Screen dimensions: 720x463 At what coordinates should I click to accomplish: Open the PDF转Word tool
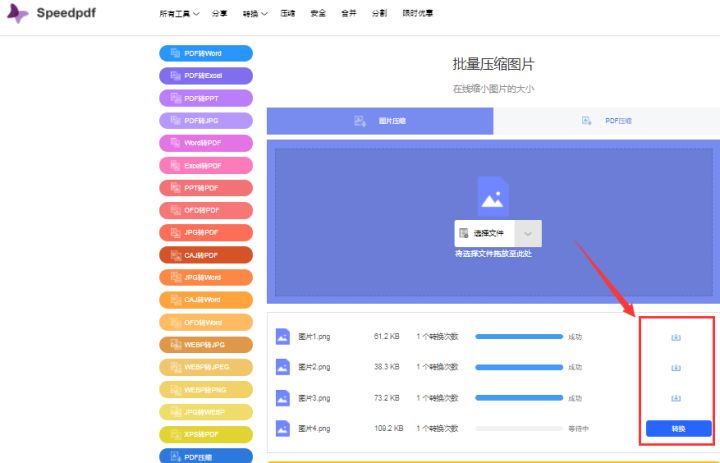[x=206, y=53]
